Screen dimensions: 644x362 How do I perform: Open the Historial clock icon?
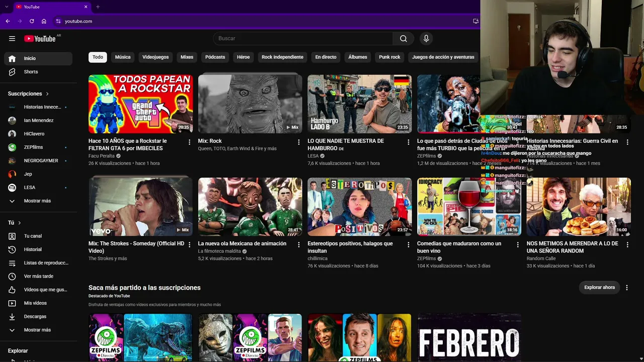13,249
